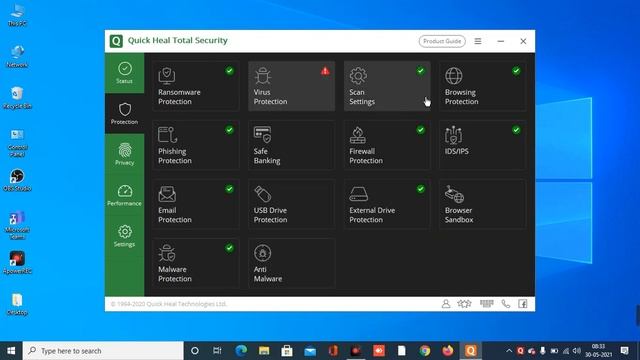Open the Safe Banking tile
The height and width of the screenshot is (360, 640).
click(x=291, y=145)
